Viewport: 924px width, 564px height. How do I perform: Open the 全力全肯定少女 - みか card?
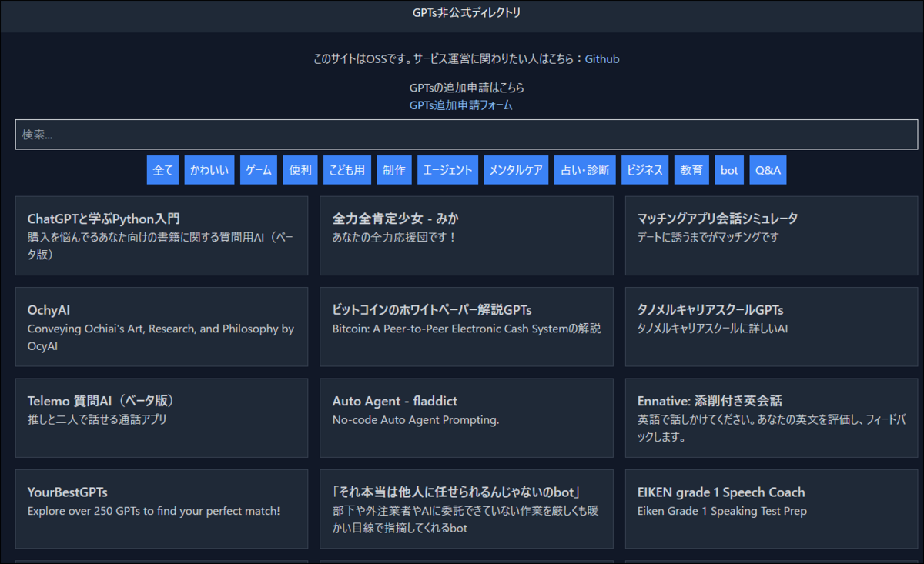[x=467, y=235]
